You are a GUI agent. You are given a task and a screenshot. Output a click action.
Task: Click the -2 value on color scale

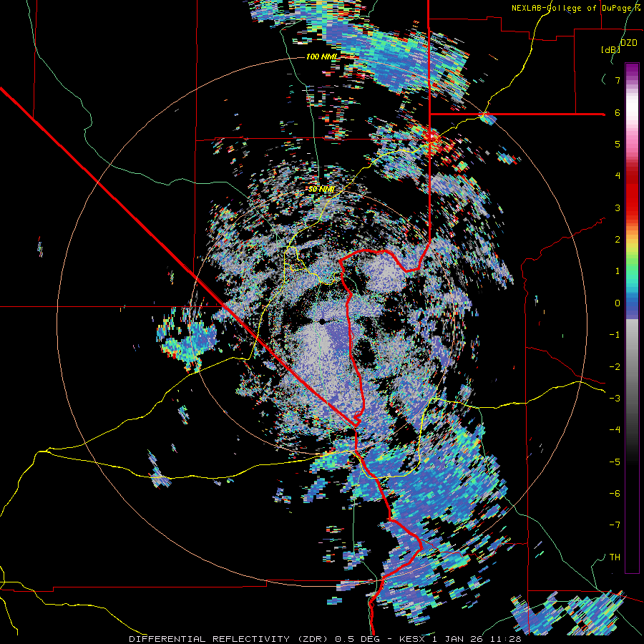coord(615,367)
